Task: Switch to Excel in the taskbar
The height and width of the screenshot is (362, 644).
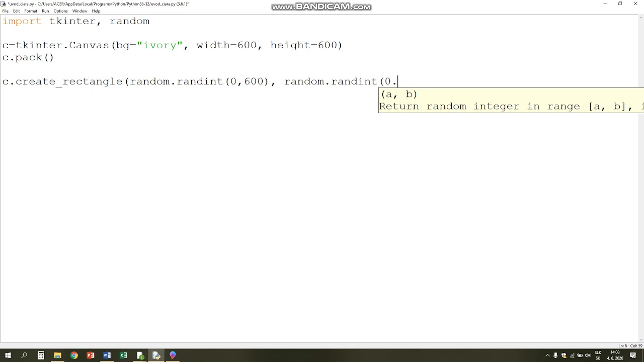Action: 123,355
